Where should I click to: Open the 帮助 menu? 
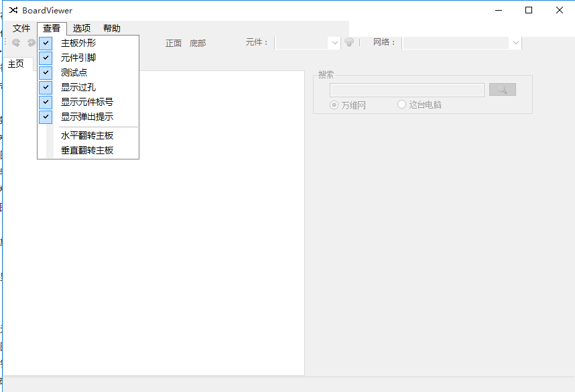click(x=111, y=28)
